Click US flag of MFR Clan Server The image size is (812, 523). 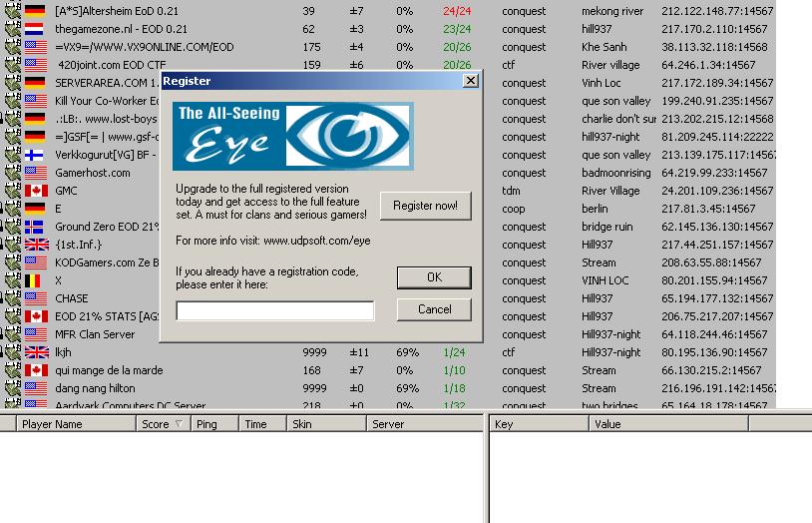tap(35, 334)
